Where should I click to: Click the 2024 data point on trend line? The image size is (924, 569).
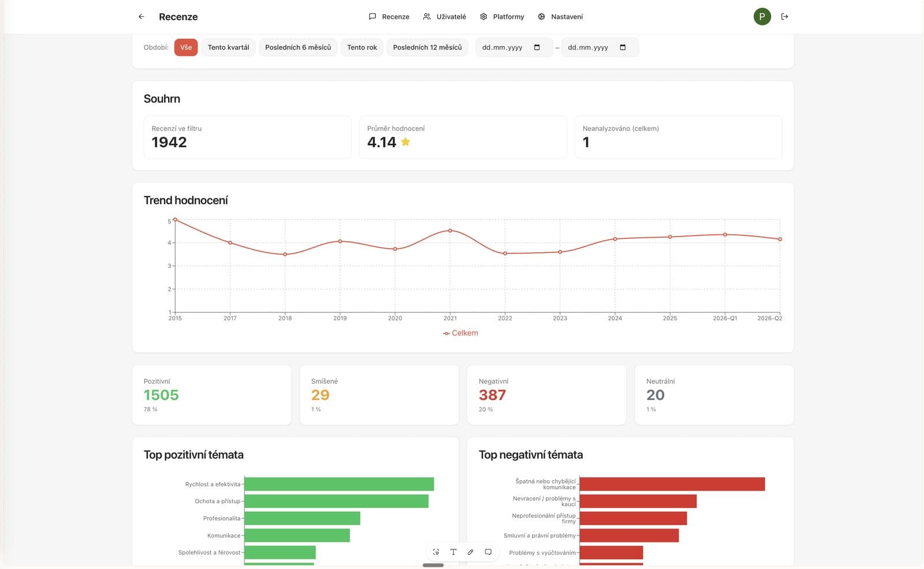click(x=615, y=239)
